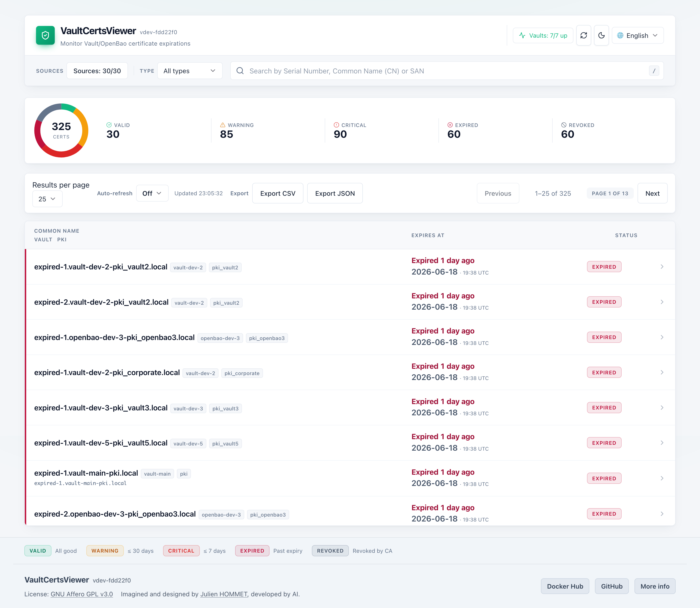The width and height of the screenshot is (700, 608).
Task: Open the Julien HOMMET link
Action: [224, 594]
